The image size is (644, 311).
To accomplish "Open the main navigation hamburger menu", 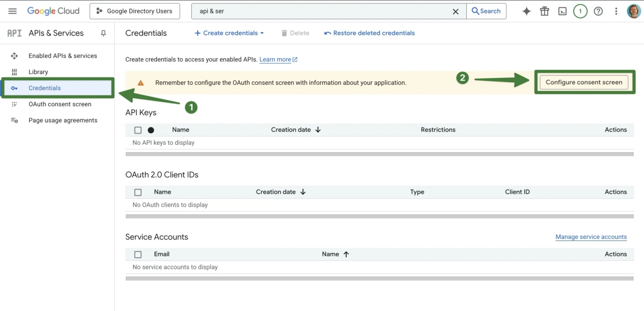I will tap(12, 11).
